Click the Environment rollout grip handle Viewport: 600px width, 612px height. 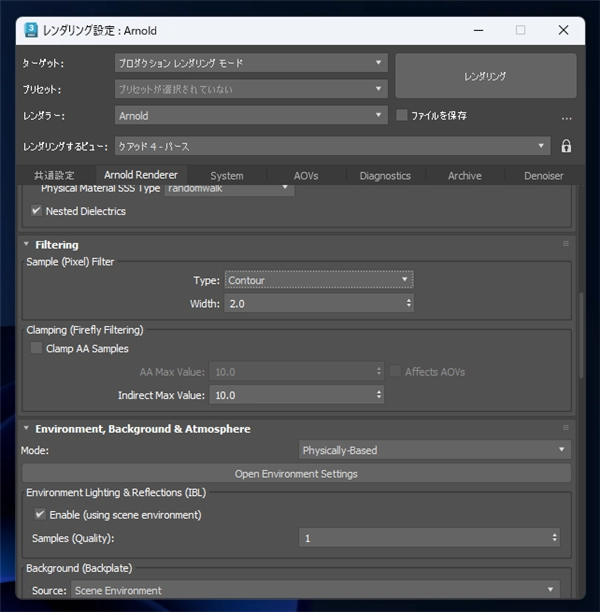(x=566, y=428)
